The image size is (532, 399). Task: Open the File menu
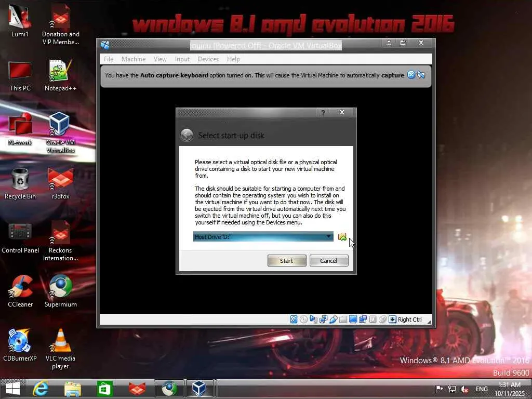click(109, 59)
